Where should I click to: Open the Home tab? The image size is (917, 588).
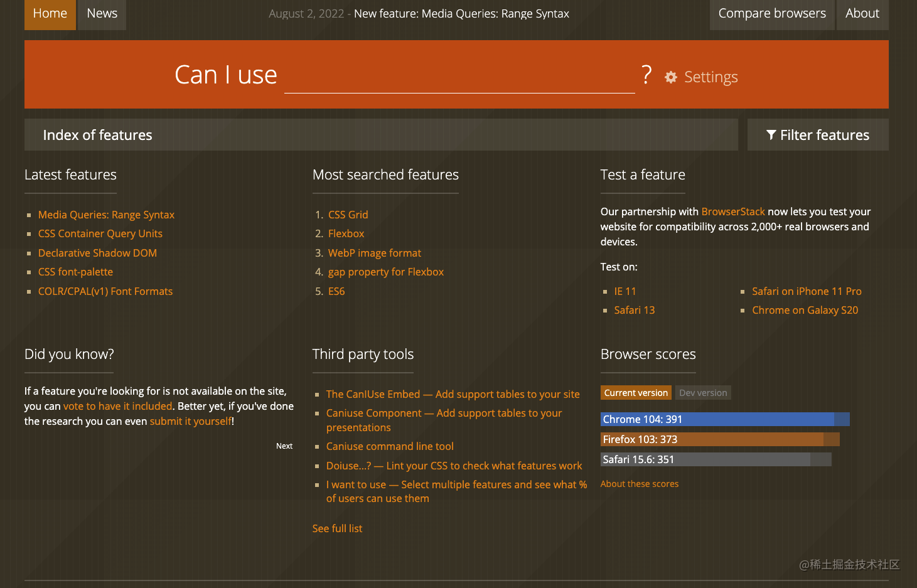pyautogui.click(x=50, y=14)
